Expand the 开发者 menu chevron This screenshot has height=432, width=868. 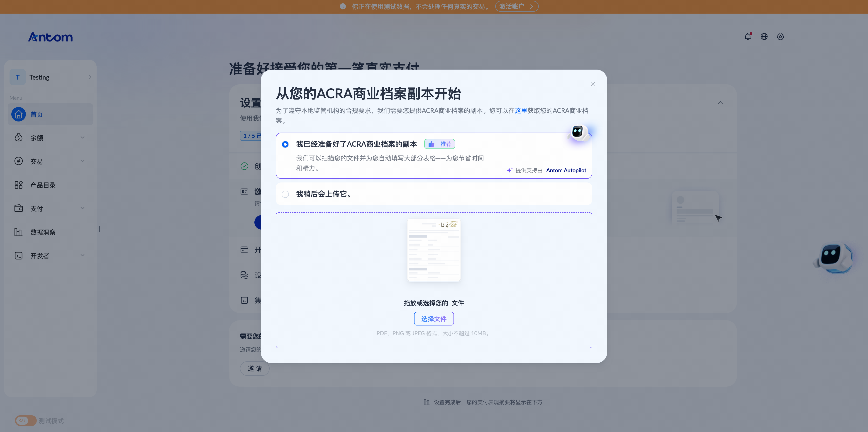(83, 255)
